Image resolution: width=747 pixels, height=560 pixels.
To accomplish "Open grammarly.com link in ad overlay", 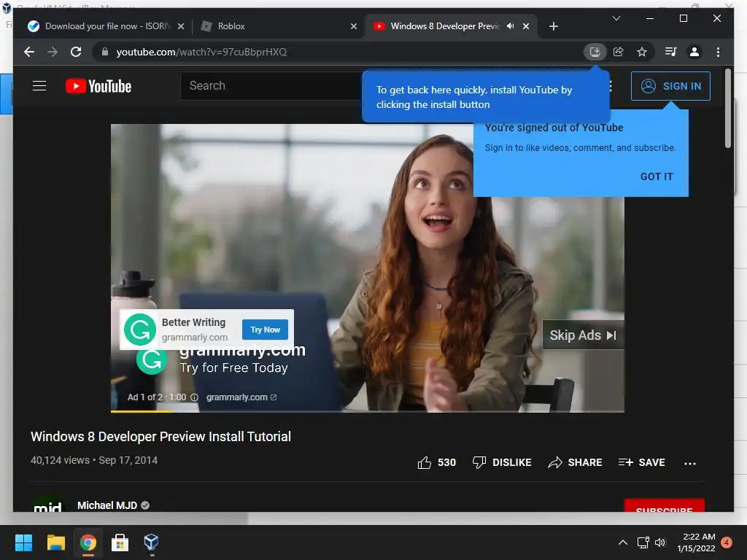I will pyautogui.click(x=241, y=397).
